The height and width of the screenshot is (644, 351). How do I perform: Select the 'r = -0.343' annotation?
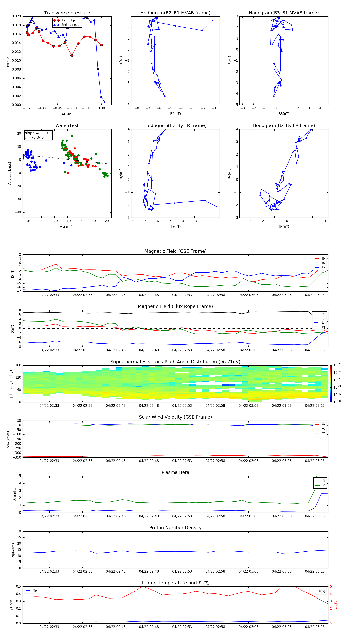pyautogui.click(x=35, y=137)
